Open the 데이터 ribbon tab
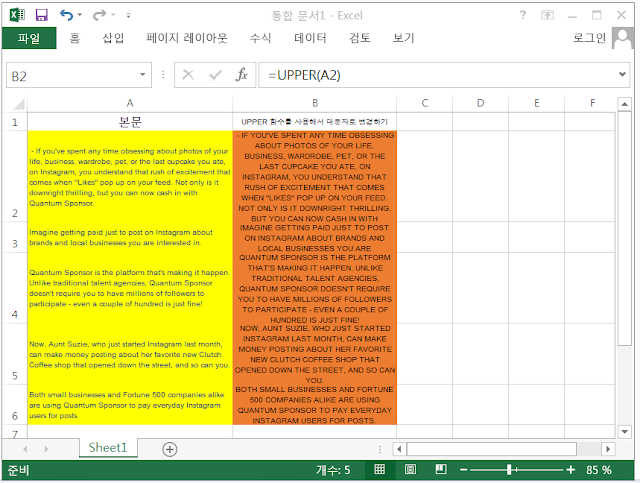The width and height of the screenshot is (640, 483). coord(310,38)
